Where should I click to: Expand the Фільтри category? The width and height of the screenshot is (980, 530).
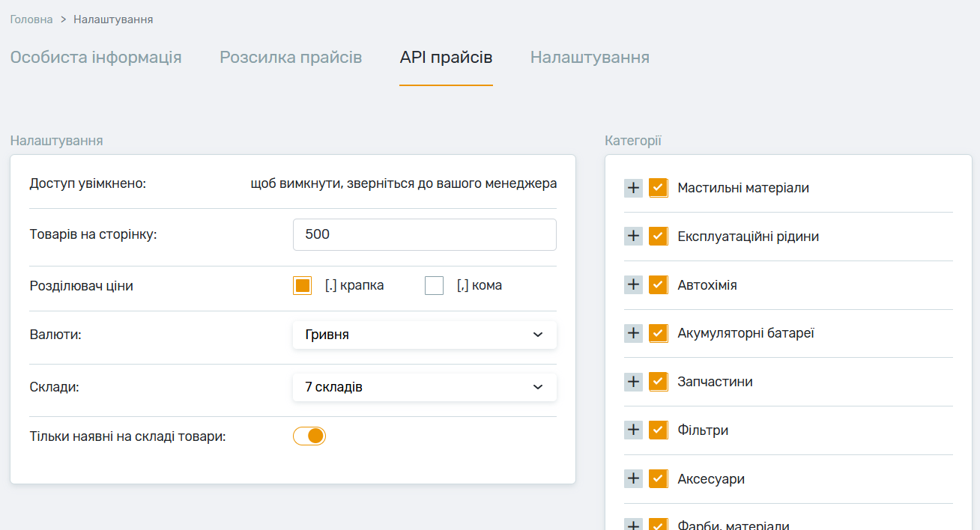(x=633, y=430)
